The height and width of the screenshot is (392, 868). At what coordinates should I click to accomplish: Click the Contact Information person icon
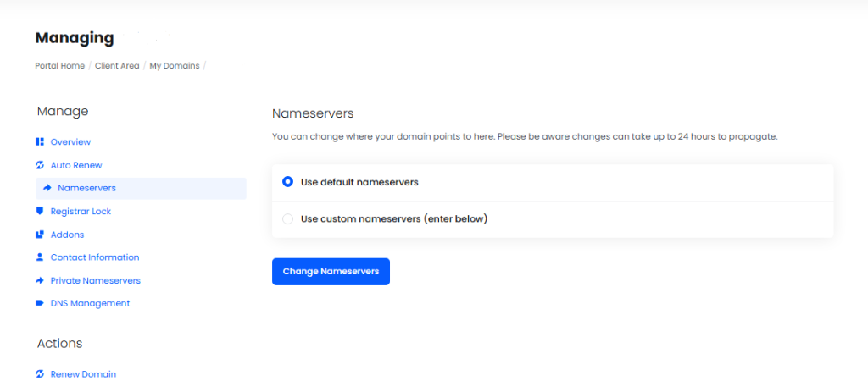[40, 257]
